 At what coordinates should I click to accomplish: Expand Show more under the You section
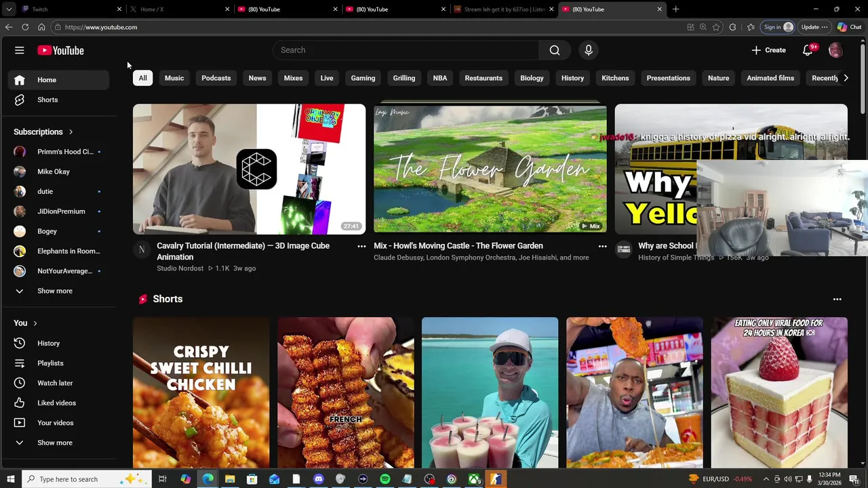click(59, 443)
